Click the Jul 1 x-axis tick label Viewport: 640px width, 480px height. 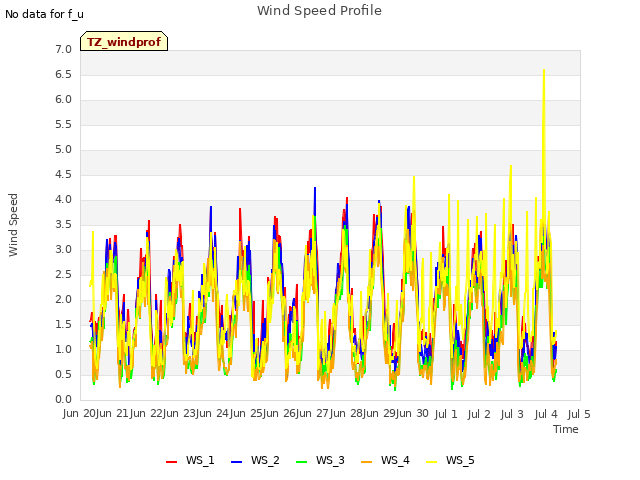tap(446, 414)
